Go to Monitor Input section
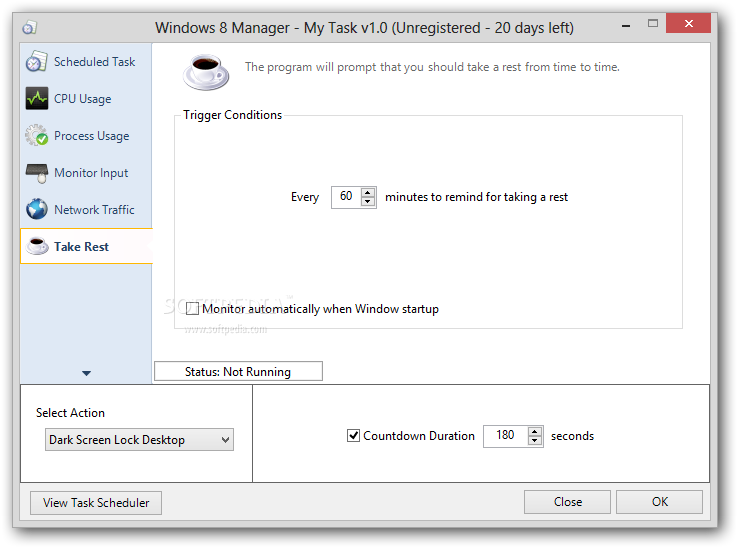Viewport: 738px width, 548px height. point(86,172)
